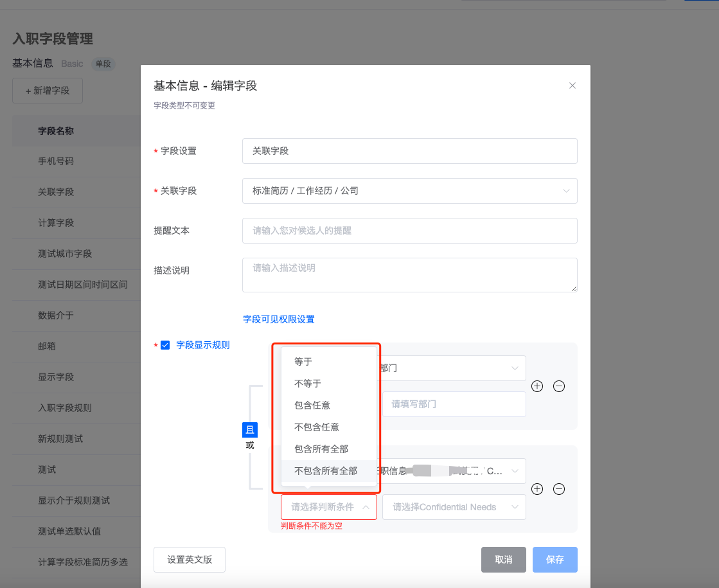Choose 不等于 from the condition list
This screenshot has width=719, height=588.
tap(329, 384)
